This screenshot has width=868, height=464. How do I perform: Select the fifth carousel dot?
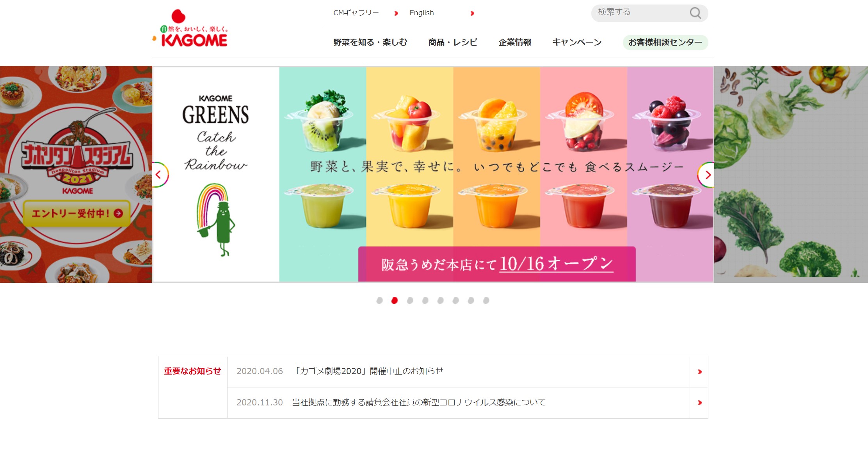tap(440, 300)
